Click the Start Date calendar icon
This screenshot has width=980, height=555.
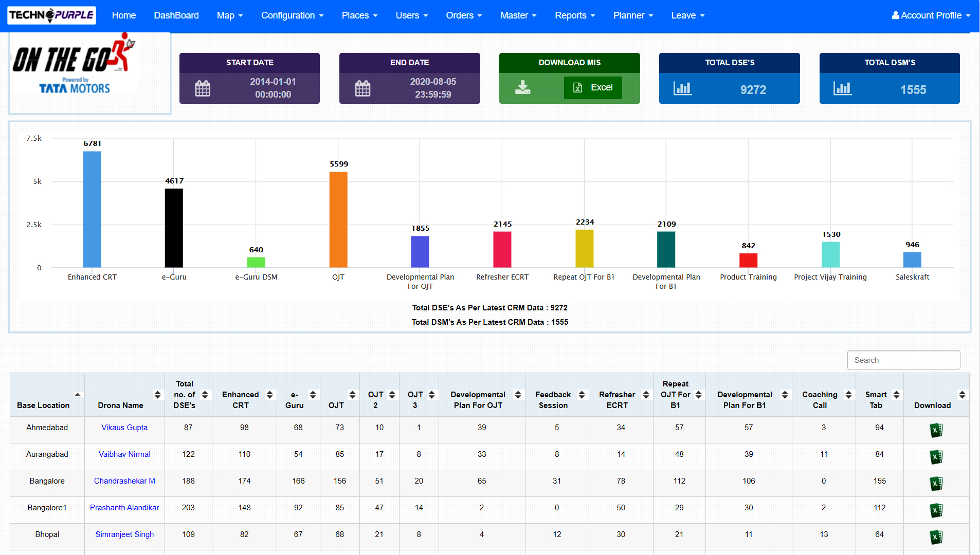click(x=203, y=88)
